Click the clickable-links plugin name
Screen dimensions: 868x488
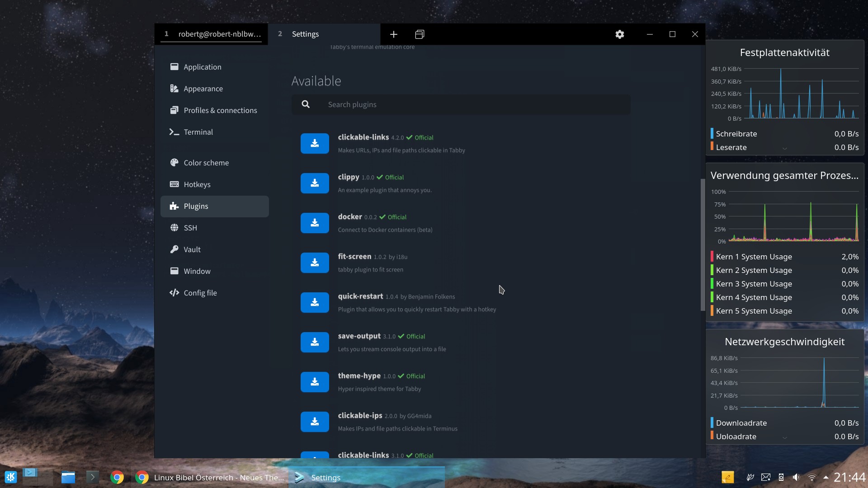click(x=363, y=137)
